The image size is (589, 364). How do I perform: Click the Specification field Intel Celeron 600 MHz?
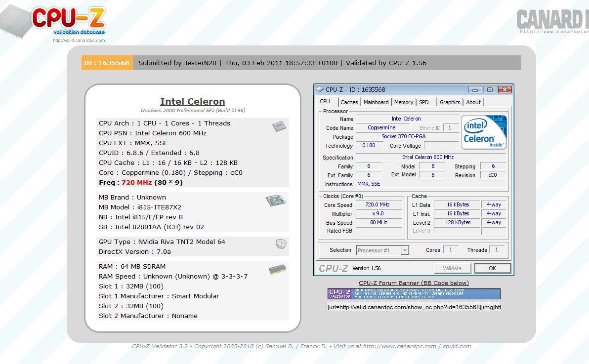(431, 157)
